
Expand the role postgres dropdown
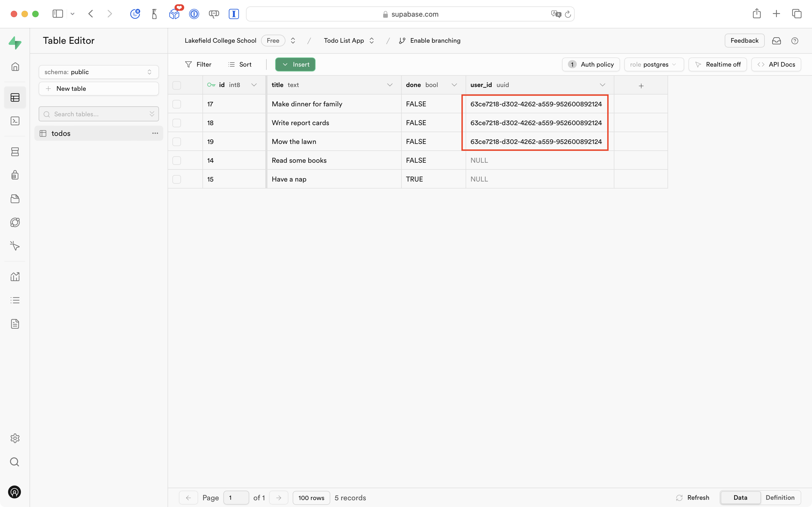pos(653,64)
